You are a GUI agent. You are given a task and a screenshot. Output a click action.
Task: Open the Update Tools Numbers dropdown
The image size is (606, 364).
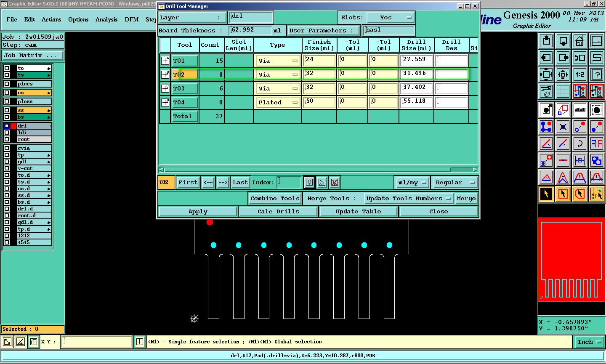(408, 199)
